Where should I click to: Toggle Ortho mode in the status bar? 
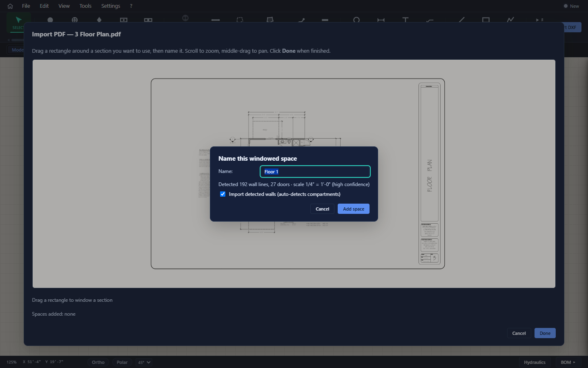click(98, 362)
